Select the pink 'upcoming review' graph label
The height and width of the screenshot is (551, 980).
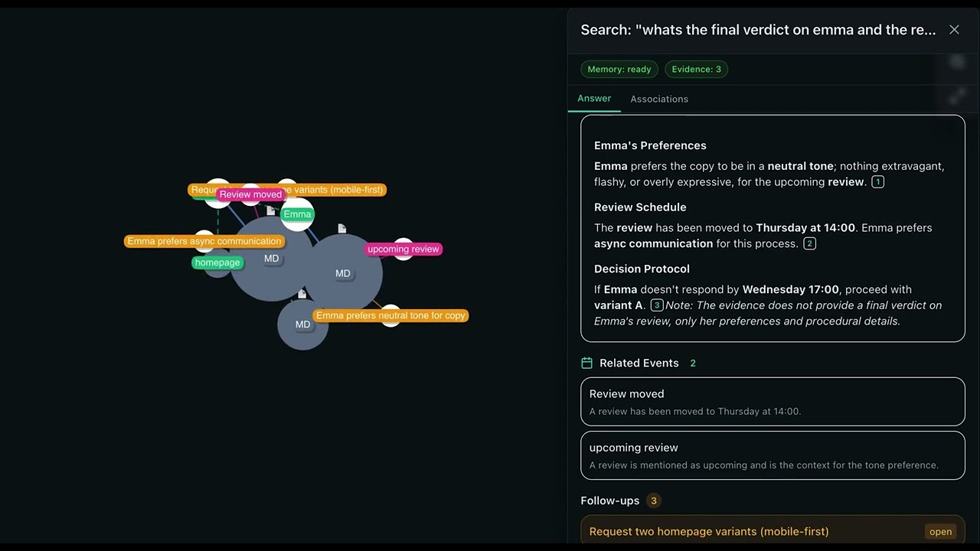pos(403,249)
